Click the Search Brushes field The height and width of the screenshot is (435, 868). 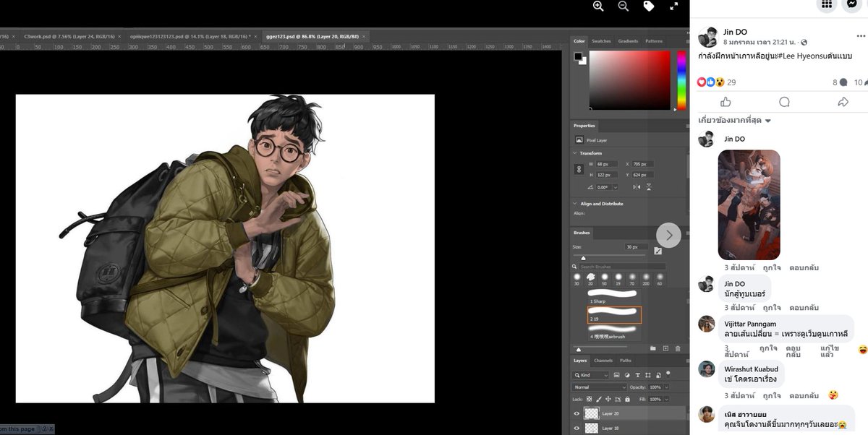coord(621,267)
